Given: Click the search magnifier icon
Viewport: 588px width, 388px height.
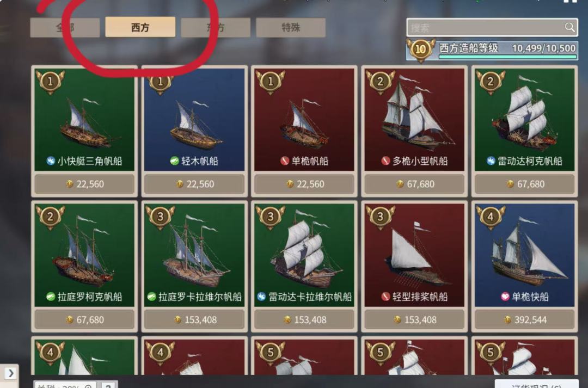Looking at the screenshot, I should pos(569,27).
